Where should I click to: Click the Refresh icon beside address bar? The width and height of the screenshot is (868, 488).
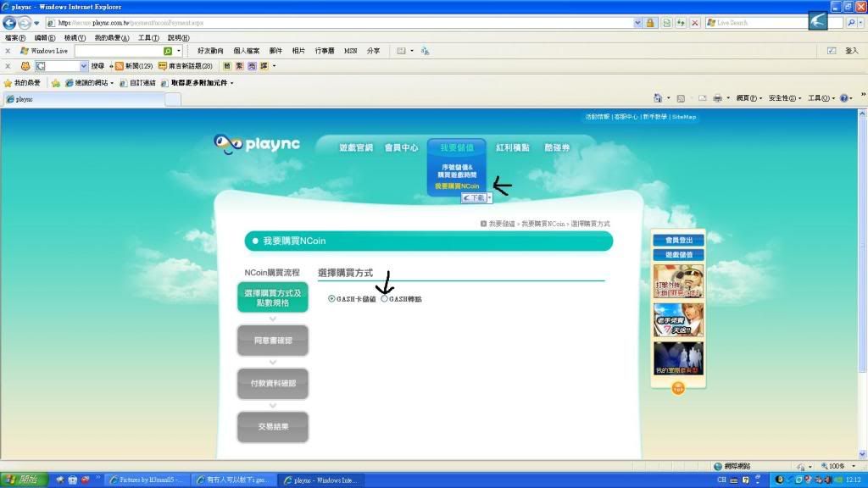click(680, 23)
